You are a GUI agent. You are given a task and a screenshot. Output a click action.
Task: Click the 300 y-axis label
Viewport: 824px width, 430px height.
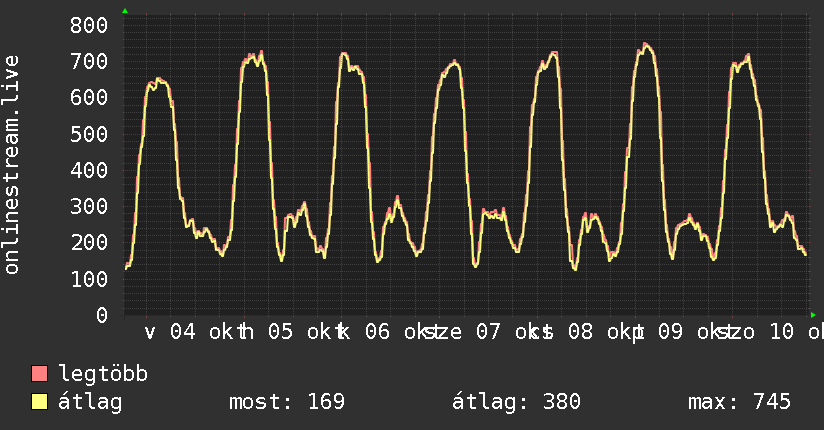pyautogui.click(x=89, y=207)
